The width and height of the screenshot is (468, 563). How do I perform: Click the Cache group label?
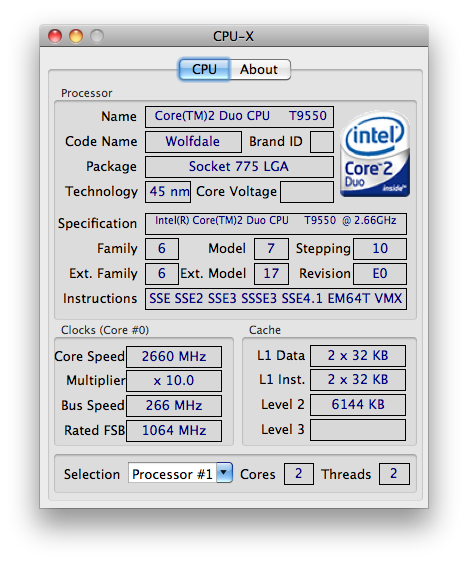point(265,330)
